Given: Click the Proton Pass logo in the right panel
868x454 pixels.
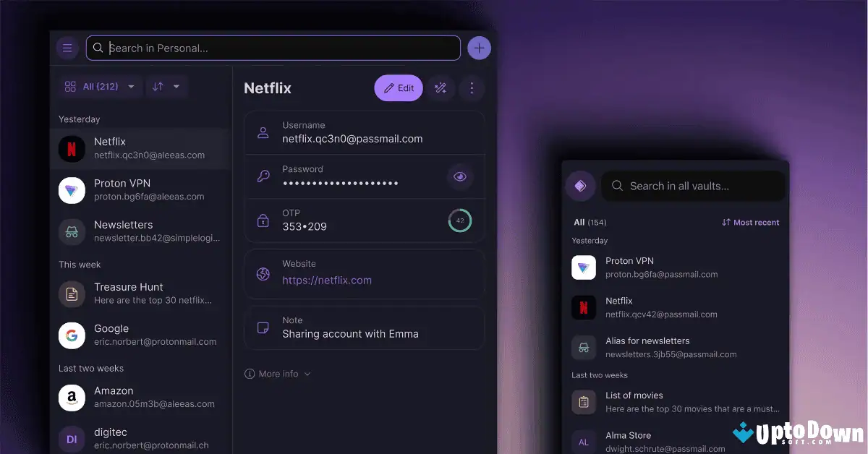Looking at the screenshot, I should [580, 186].
